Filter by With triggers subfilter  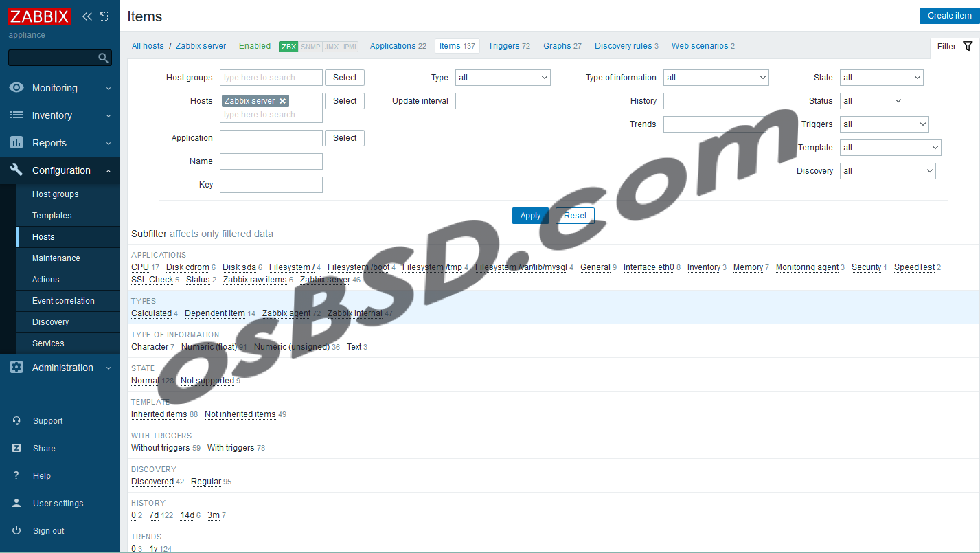(x=231, y=448)
